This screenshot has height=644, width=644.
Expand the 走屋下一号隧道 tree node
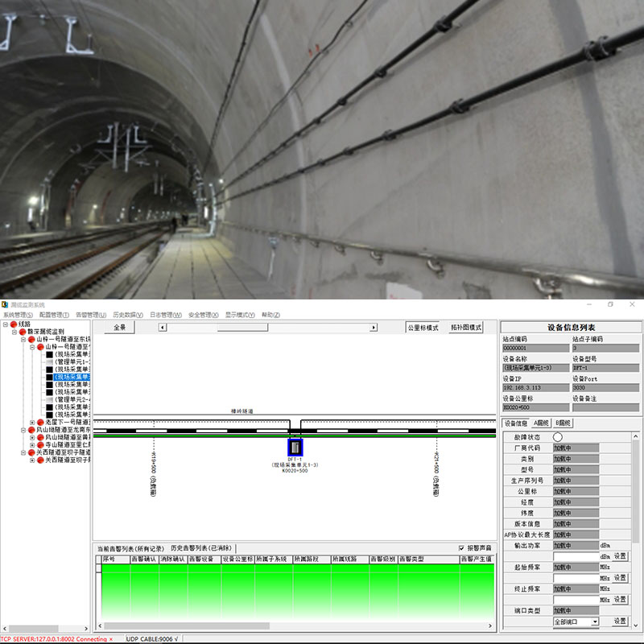[x=32, y=422]
